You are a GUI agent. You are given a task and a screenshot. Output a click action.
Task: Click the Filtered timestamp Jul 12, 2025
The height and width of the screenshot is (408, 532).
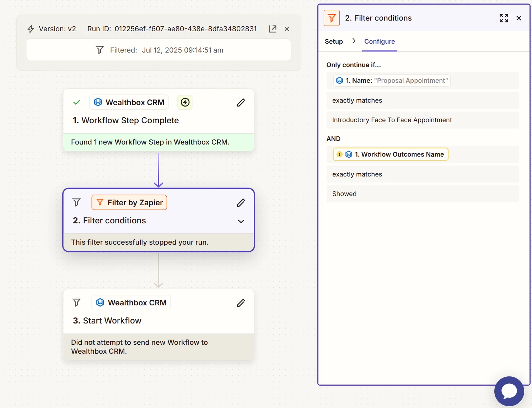(183, 50)
